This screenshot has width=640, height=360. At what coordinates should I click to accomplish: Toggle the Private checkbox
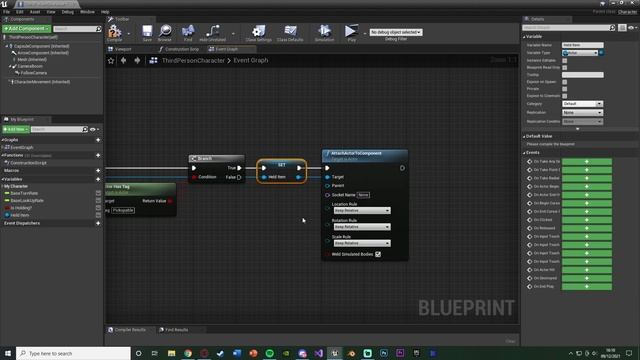tap(564, 89)
